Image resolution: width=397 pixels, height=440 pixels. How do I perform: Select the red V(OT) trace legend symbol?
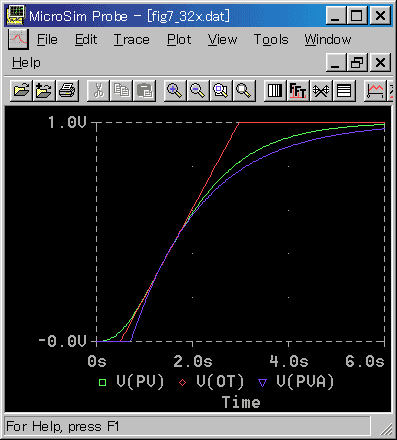point(182,382)
